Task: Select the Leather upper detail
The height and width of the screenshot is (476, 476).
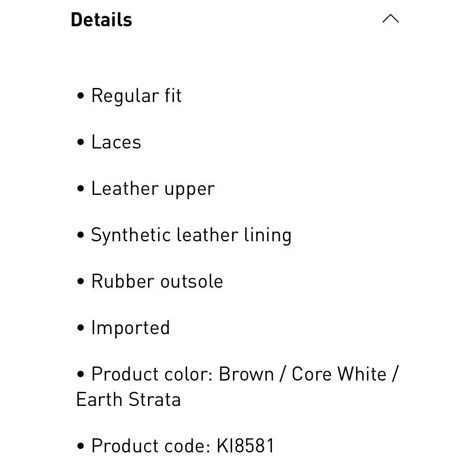Action: [153, 189]
